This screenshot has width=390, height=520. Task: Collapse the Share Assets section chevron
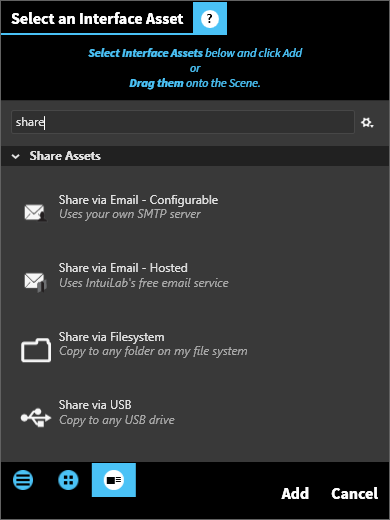15,156
